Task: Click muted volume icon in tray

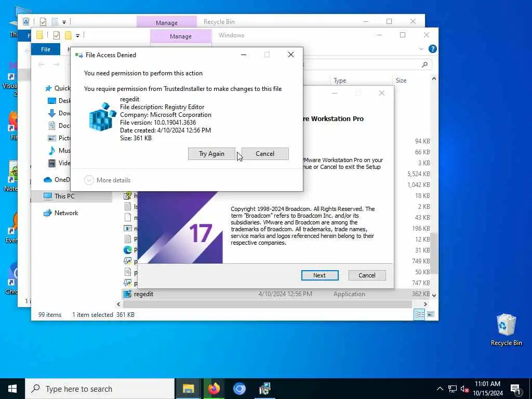Action: click(464, 389)
